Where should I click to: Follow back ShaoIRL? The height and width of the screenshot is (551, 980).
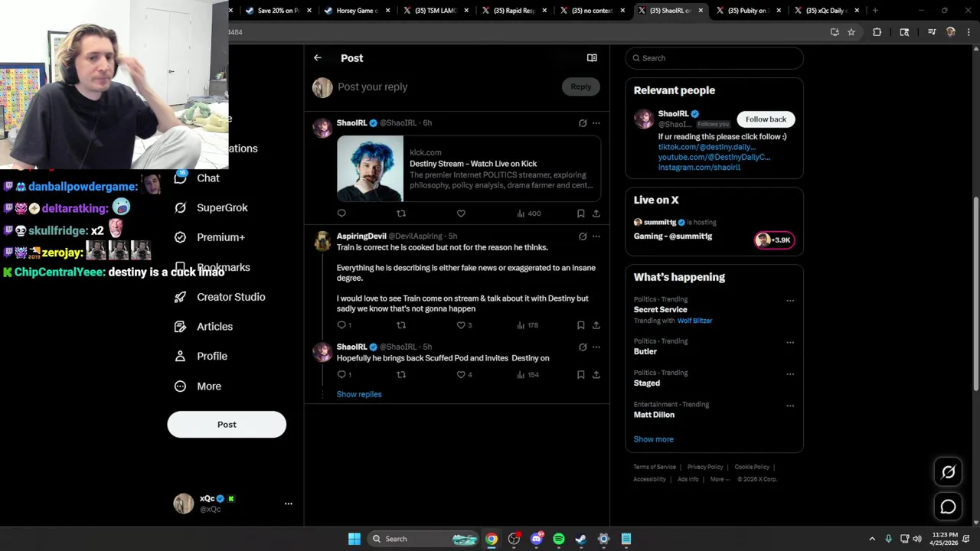click(x=766, y=119)
